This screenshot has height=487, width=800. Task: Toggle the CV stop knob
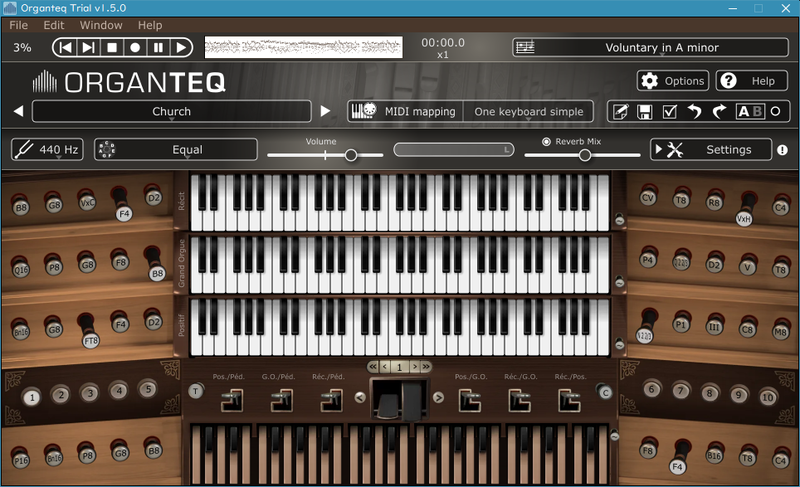647,197
